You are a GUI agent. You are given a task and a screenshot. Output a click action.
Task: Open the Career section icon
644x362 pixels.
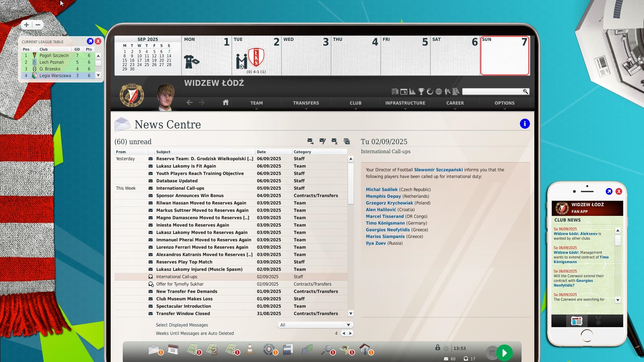[x=455, y=103]
